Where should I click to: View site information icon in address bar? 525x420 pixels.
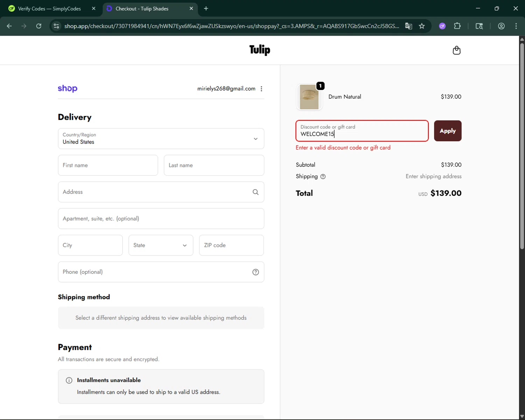coord(56,26)
